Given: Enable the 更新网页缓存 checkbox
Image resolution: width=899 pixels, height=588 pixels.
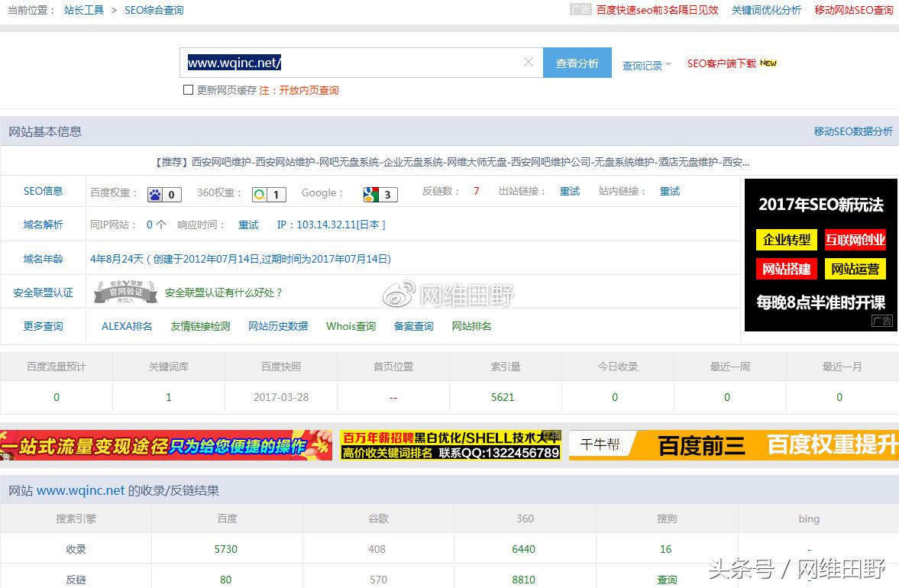Looking at the screenshot, I should tap(187, 90).
